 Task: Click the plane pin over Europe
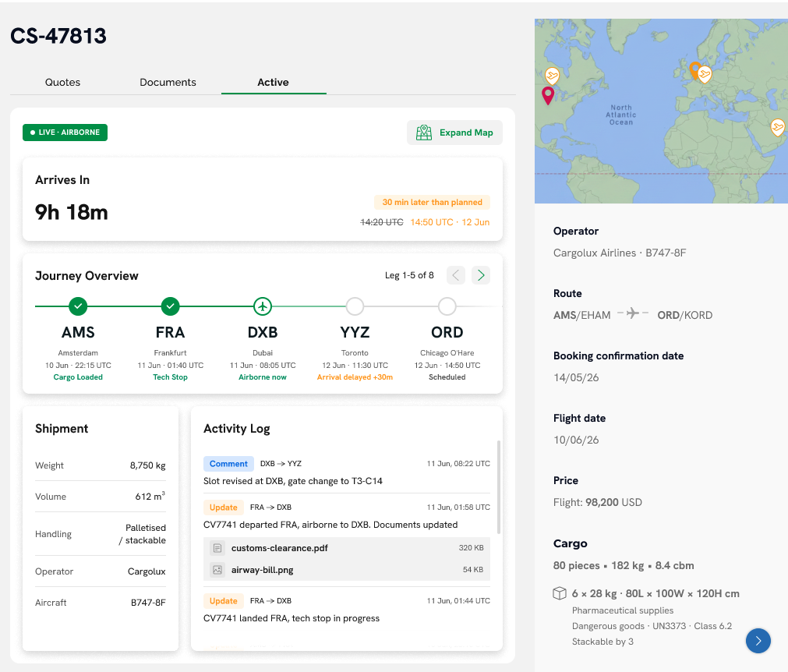705,74
